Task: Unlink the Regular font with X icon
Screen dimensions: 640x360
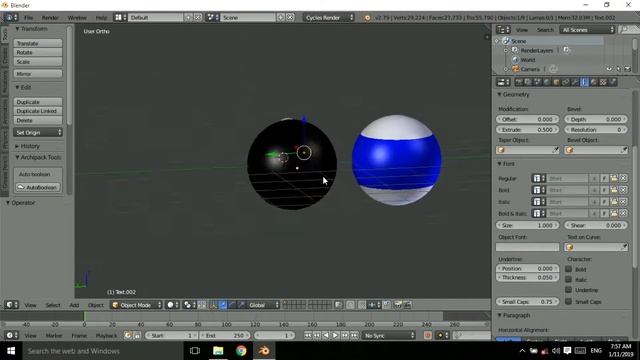Action: tap(623, 178)
